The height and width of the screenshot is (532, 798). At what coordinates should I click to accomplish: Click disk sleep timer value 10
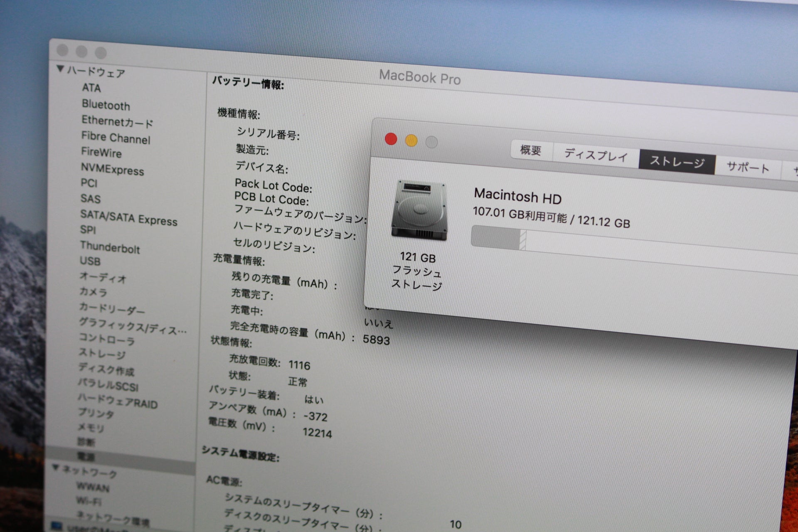(456, 525)
